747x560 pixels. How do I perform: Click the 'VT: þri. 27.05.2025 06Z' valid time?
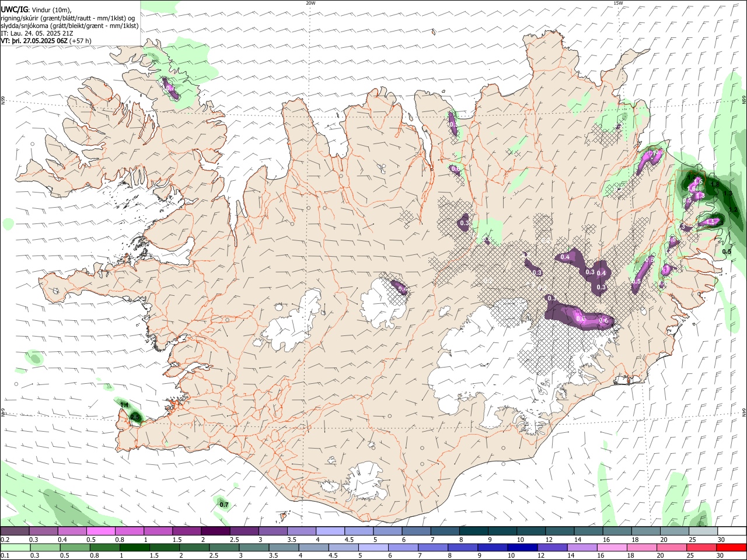(34, 41)
